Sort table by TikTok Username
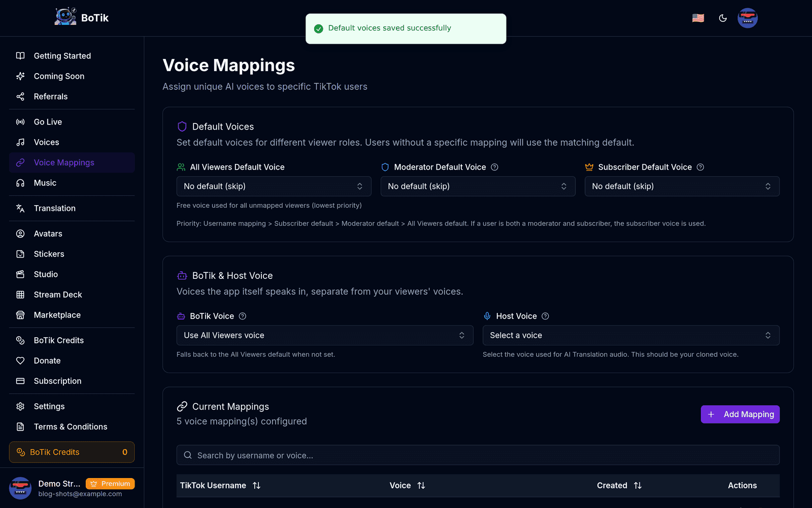812x508 pixels. click(x=220, y=486)
